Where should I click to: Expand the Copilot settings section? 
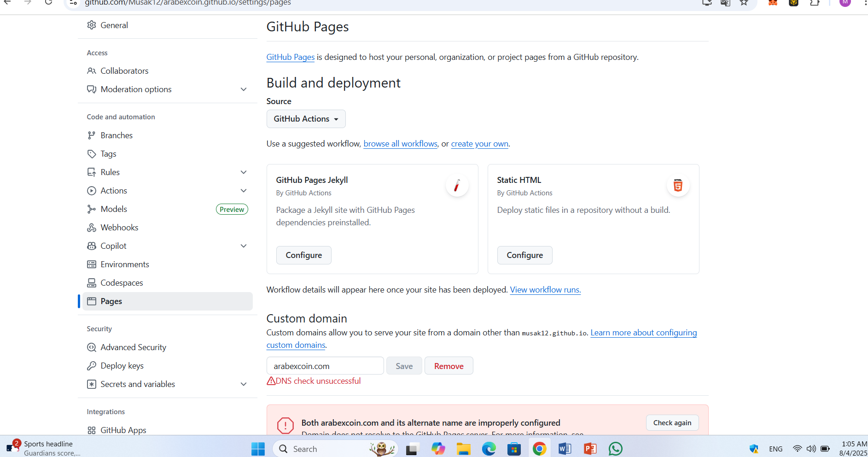244,246
